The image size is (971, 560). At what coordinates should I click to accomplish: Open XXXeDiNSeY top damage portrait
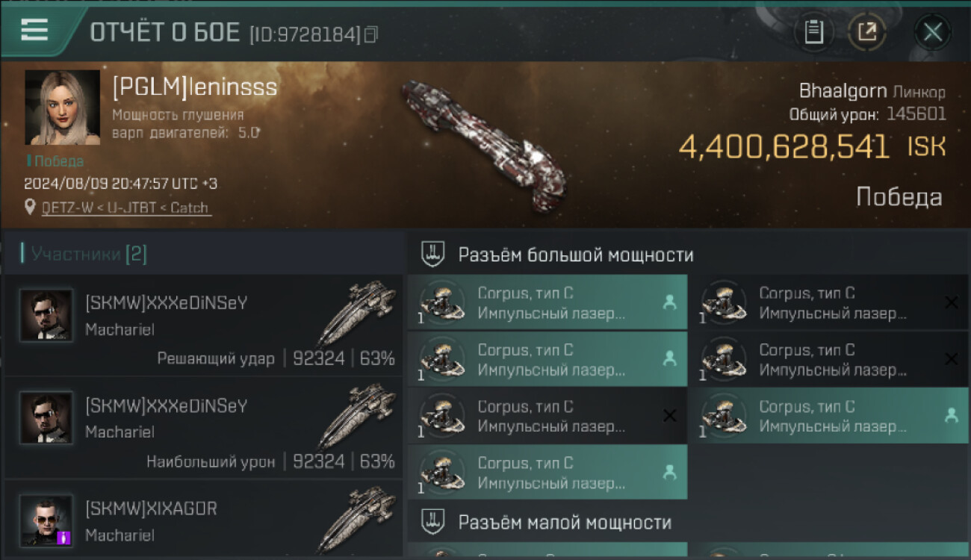click(x=46, y=418)
